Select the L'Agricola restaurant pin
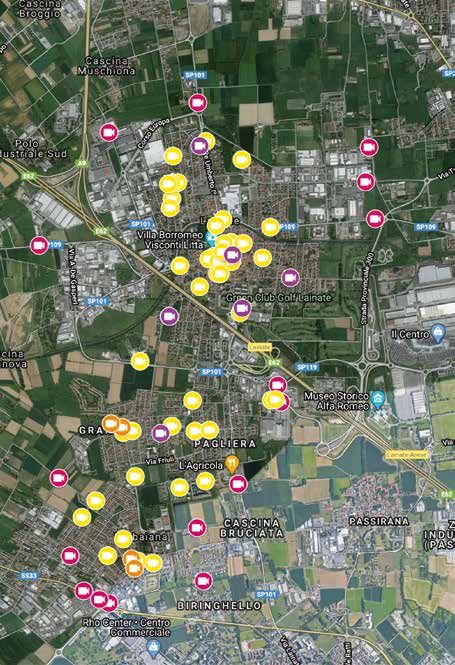Viewport: 455px width, 665px height. coord(232,464)
